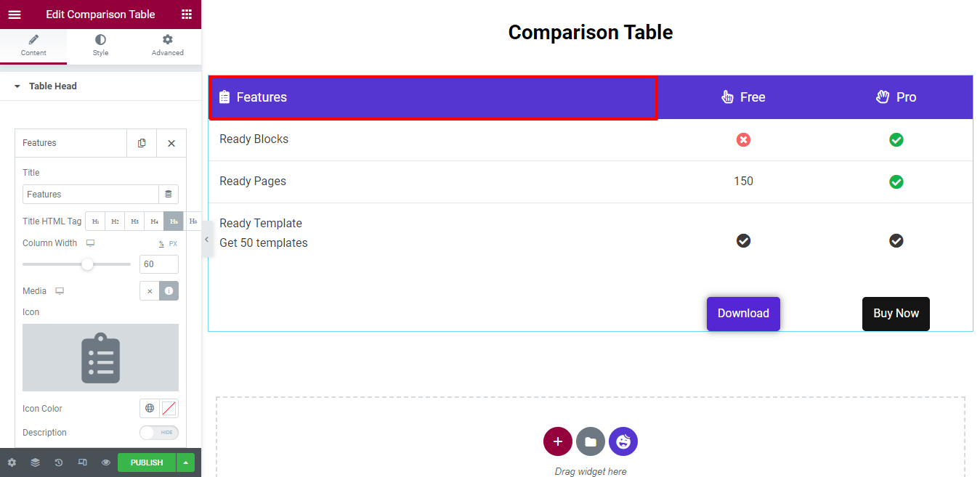Open the Icon Color swatch picker
This screenshot has height=477, width=980.
[169, 409]
